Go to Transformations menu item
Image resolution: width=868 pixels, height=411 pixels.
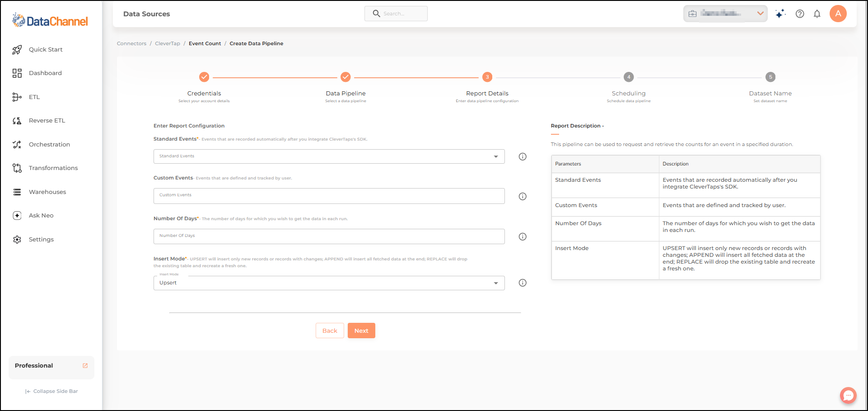pyautogui.click(x=53, y=168)
